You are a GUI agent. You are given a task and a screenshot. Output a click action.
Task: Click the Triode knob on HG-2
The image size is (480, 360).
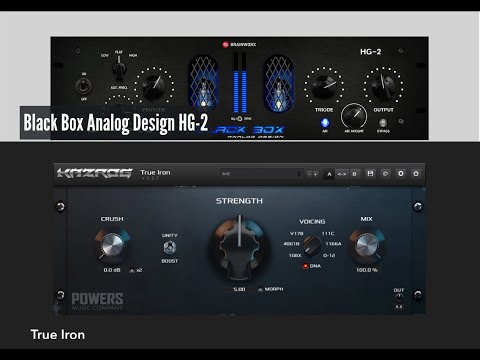pos(324,86)
